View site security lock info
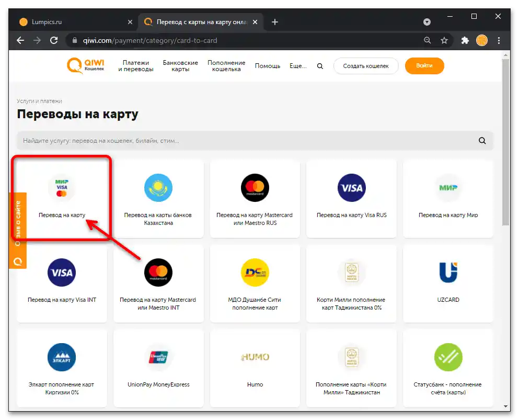519x420 pixels. [75, 40]
